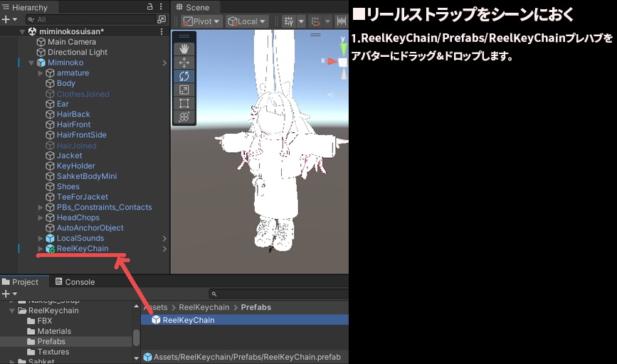Expand the armature object
This screenshot has width=617, height=364.
click(x=40, y=73)
